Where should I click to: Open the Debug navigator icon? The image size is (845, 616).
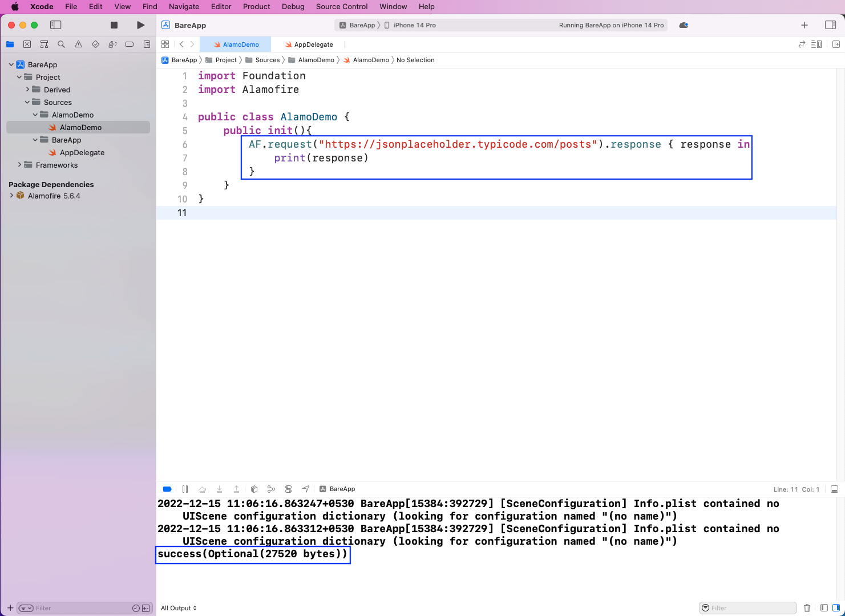112,44
